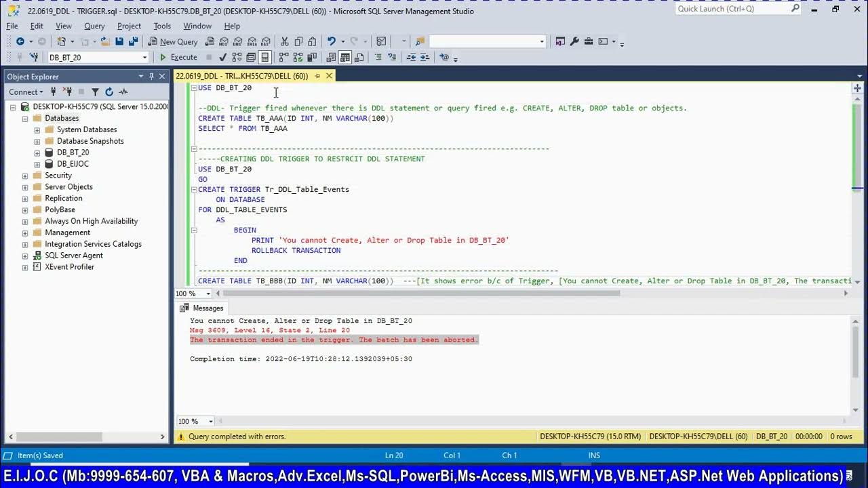This screenshot has width=868, height=488.
Task: Expand the DB_EIJOC database node
Action: [x=37, y=164]
